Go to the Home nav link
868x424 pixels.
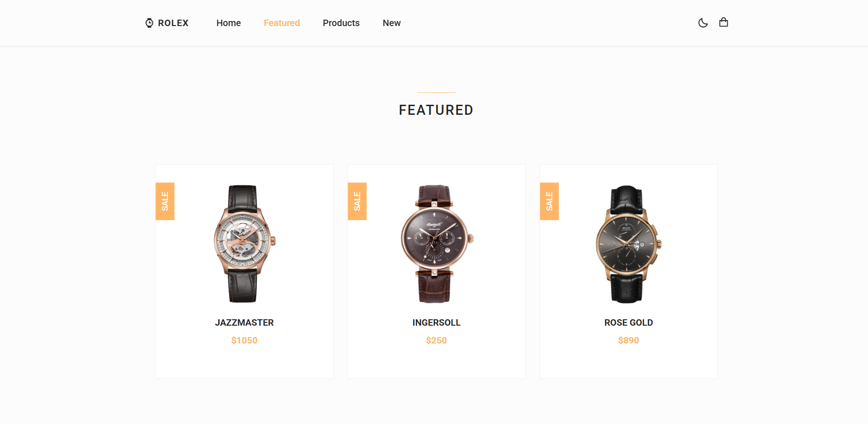click(229, 23)
